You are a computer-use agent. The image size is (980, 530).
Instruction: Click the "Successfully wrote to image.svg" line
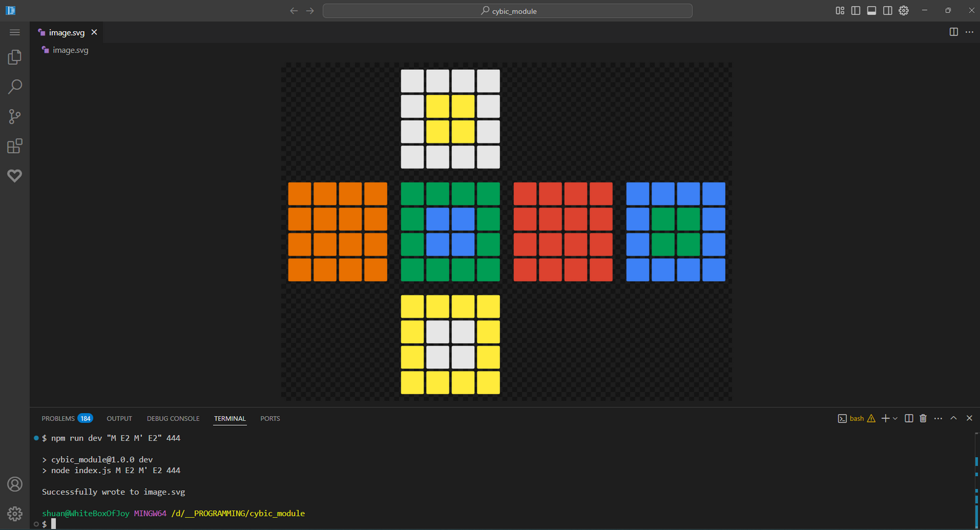[x=113, y=492]
